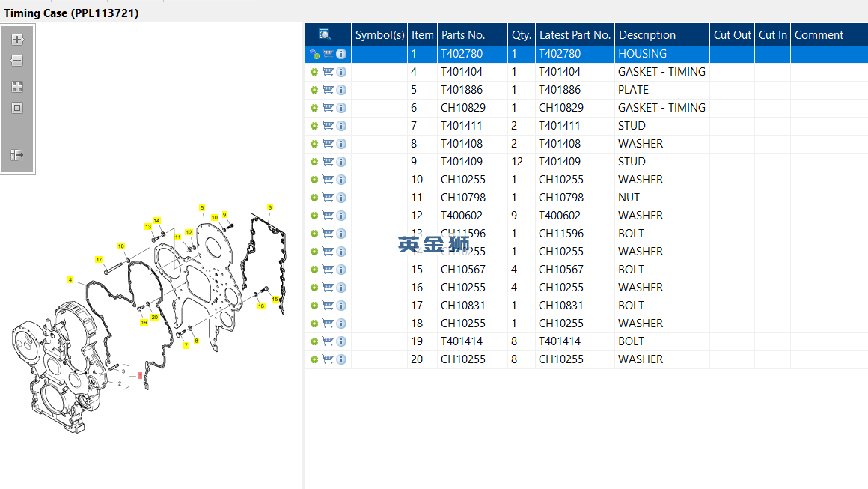The height and width of the screenshot is (489, 868).
Task: Select yellow callout 4 on diagram
Action: [70, 279]
